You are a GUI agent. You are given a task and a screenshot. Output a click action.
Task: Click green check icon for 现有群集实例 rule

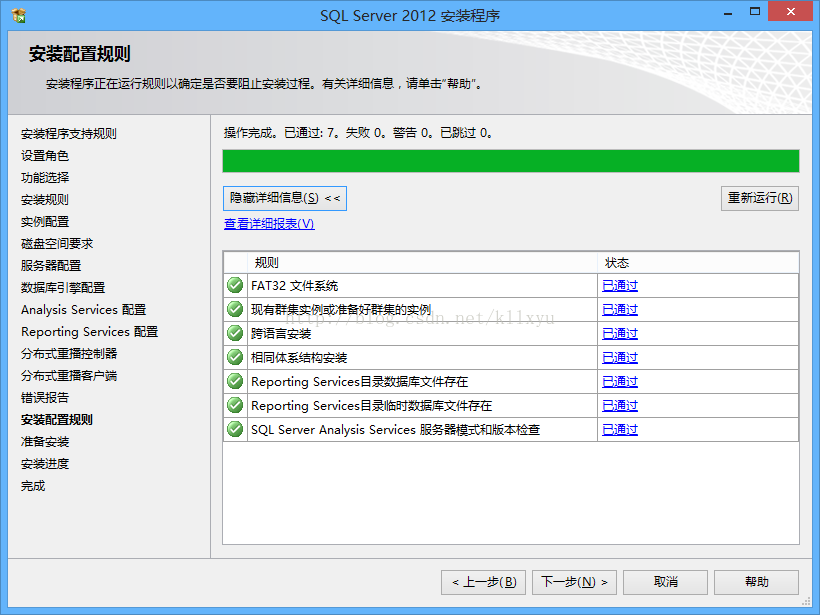pyautogui.click(x=235, y=310)
